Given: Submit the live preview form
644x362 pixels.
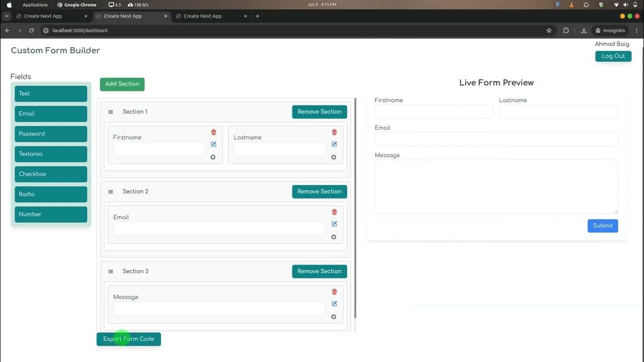Looking at the screenshot, I should tap(603, 226).
